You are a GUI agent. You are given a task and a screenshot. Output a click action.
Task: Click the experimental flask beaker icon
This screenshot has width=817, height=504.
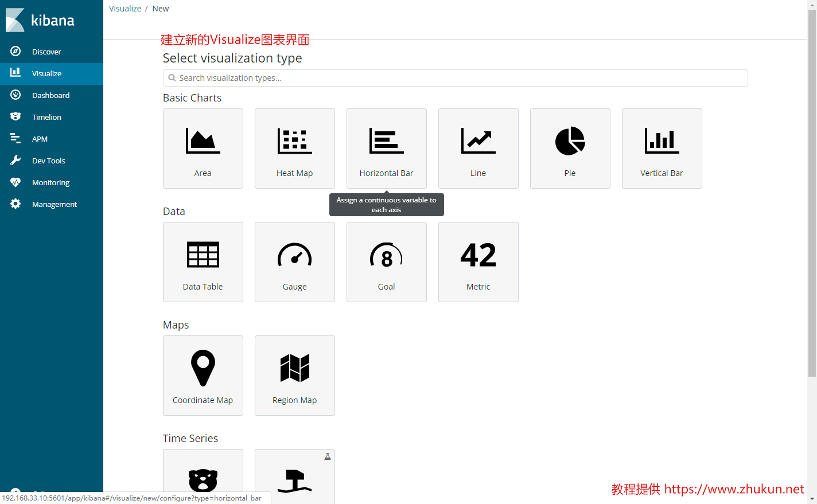[328, 456]
